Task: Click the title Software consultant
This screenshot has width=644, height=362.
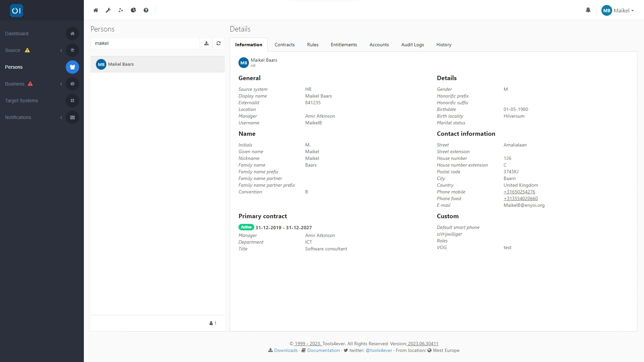Action: pyautogui.click(x=326, y=249)
